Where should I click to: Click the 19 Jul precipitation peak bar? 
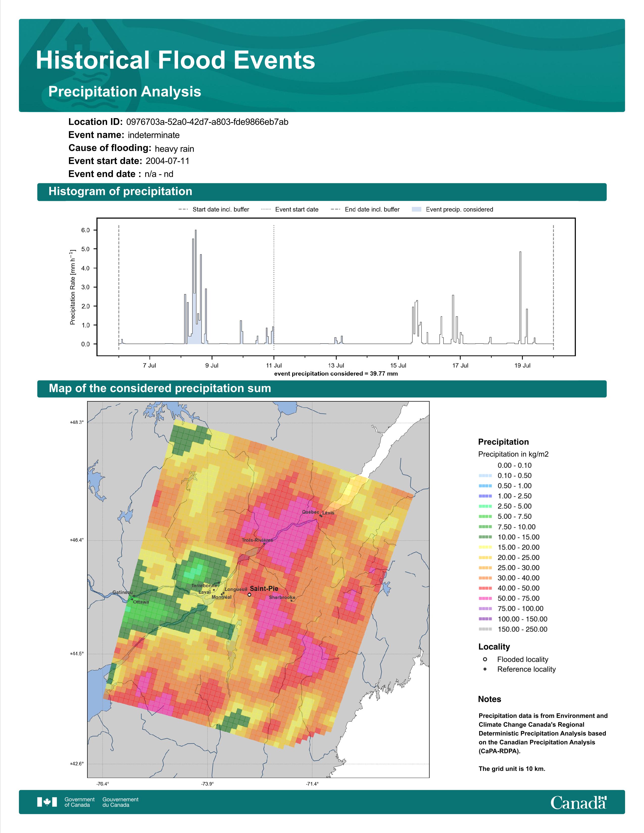coord(521,298)
